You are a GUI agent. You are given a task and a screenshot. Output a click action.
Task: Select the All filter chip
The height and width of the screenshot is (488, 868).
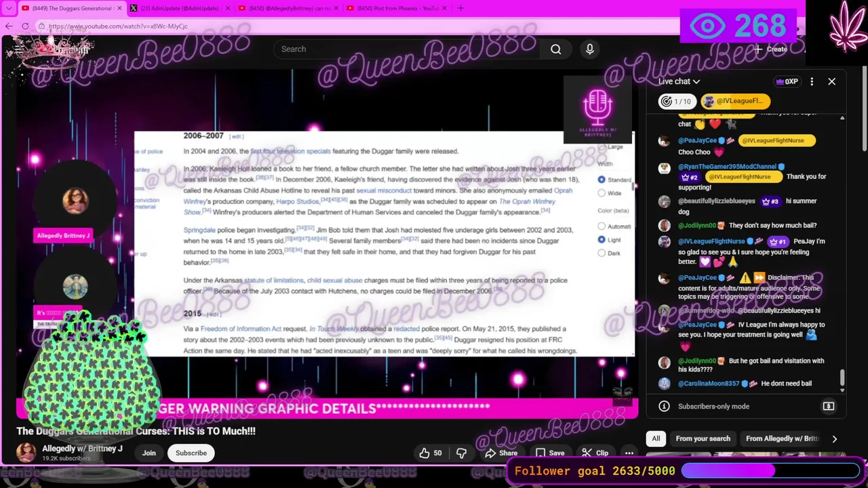(656, 439)
